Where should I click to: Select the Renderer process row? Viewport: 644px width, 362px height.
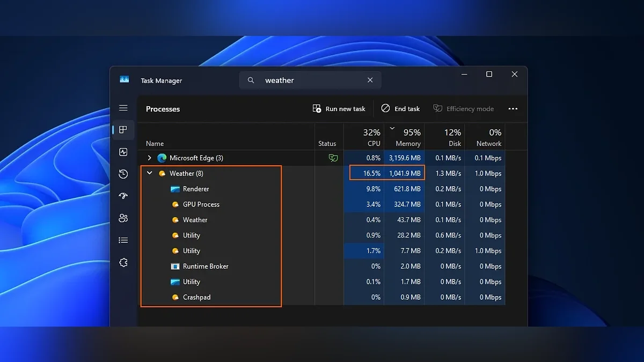[321, 189]
